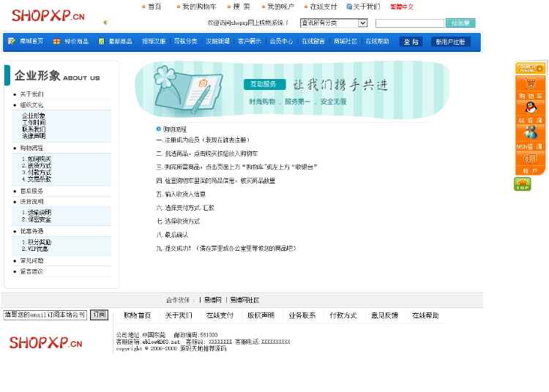Open 法律声明 sidebar sub-link
Viewport: 549px width, 392px height.
click(x=34, y=136)
